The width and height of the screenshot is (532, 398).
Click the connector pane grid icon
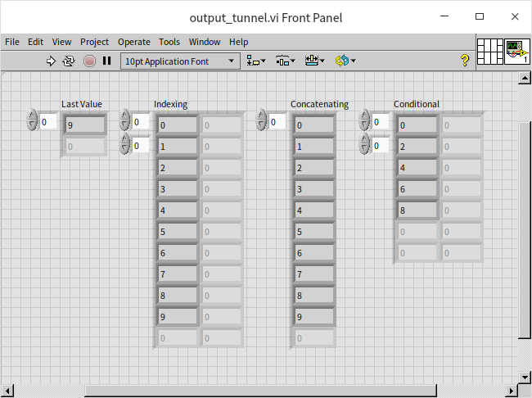(x=489, y=52)
